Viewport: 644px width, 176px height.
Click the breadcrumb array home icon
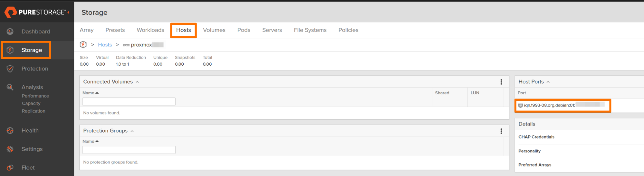tap(83, 45)
